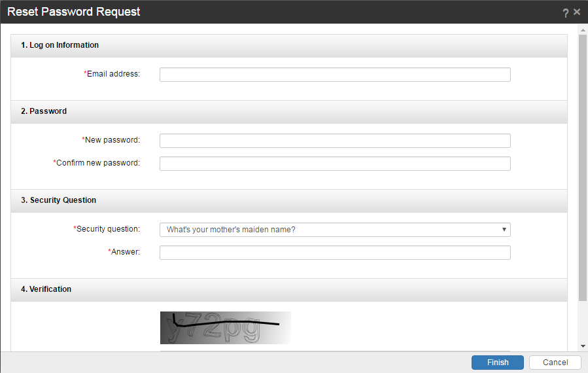The image size is (588, 373).
Task: Click the vertical scrollbar thumb
Action: point(583,167)
